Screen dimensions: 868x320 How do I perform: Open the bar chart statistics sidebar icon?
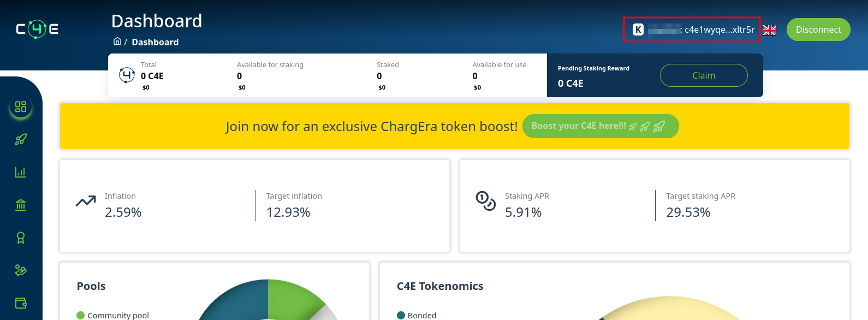[21, 172]
